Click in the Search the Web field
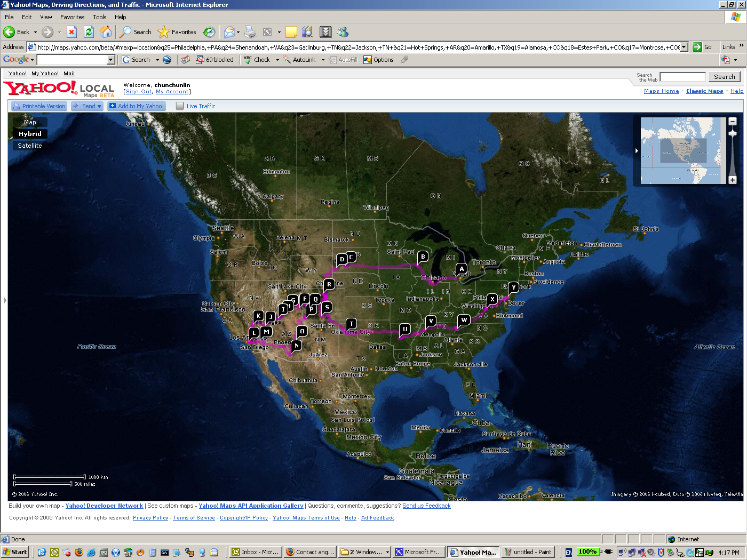 [682, 77]
